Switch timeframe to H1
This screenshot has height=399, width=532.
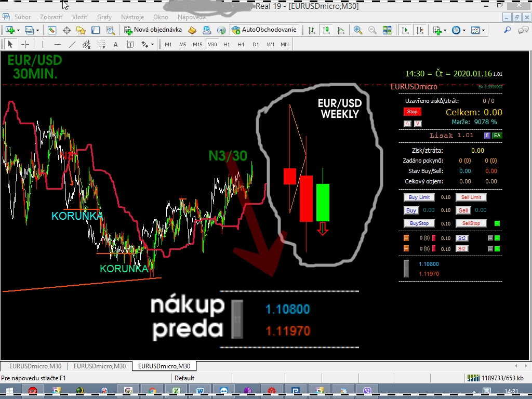click(x=227, y=45)
